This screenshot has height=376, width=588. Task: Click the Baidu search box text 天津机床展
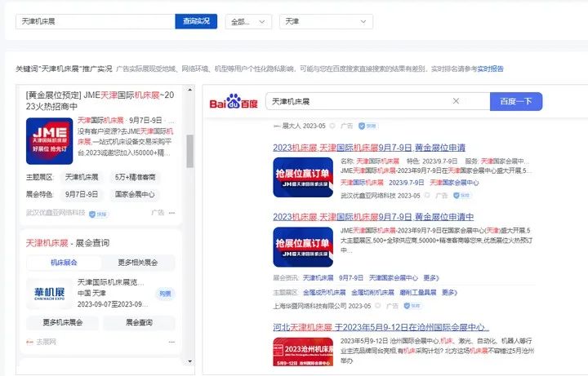[x=291, y=101]
